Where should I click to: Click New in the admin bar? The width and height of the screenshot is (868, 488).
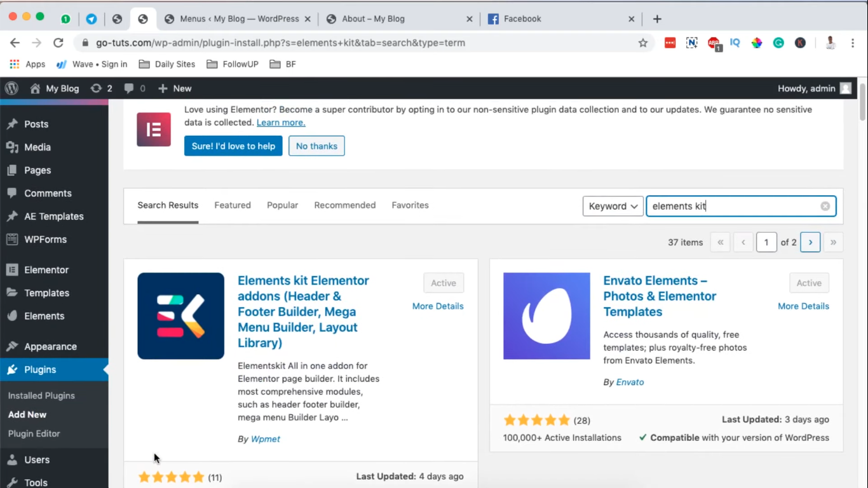(174, 88)
